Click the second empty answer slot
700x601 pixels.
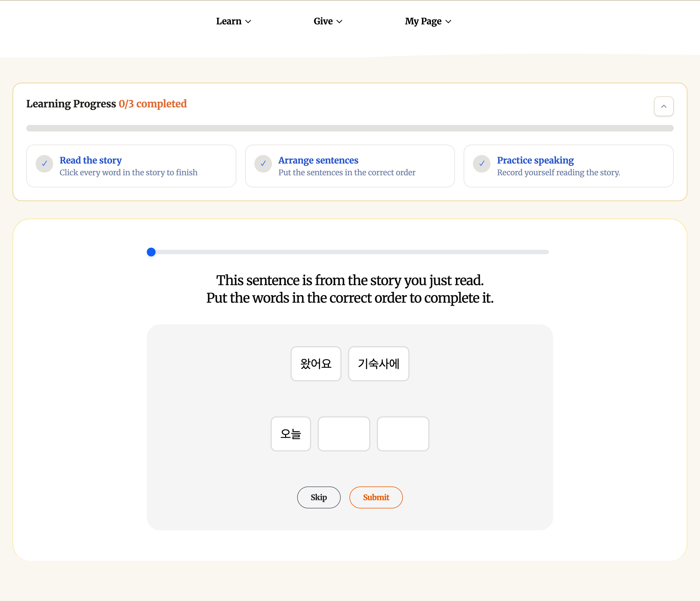tap(344, 434)
